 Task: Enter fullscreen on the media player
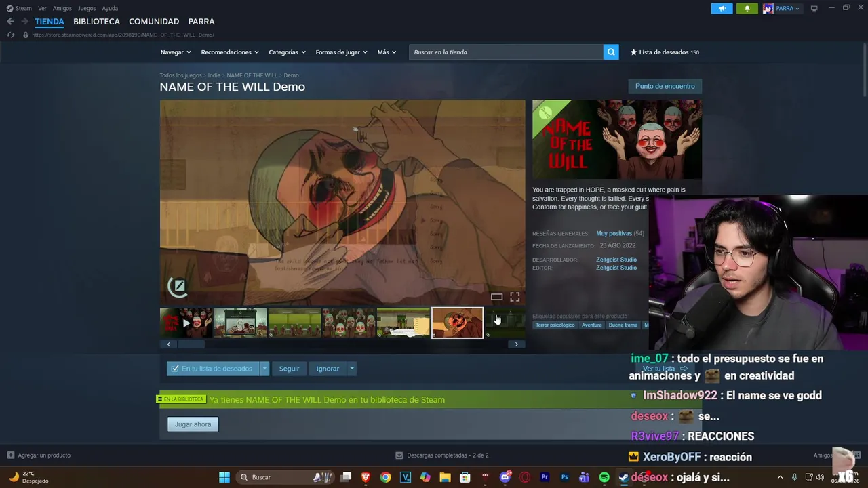[x=515, y=297]
